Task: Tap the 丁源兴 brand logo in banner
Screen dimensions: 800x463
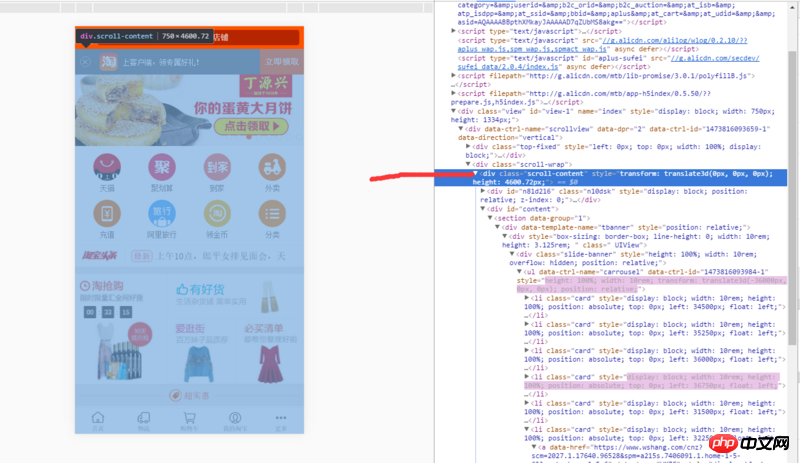Action: click(266, 85)
